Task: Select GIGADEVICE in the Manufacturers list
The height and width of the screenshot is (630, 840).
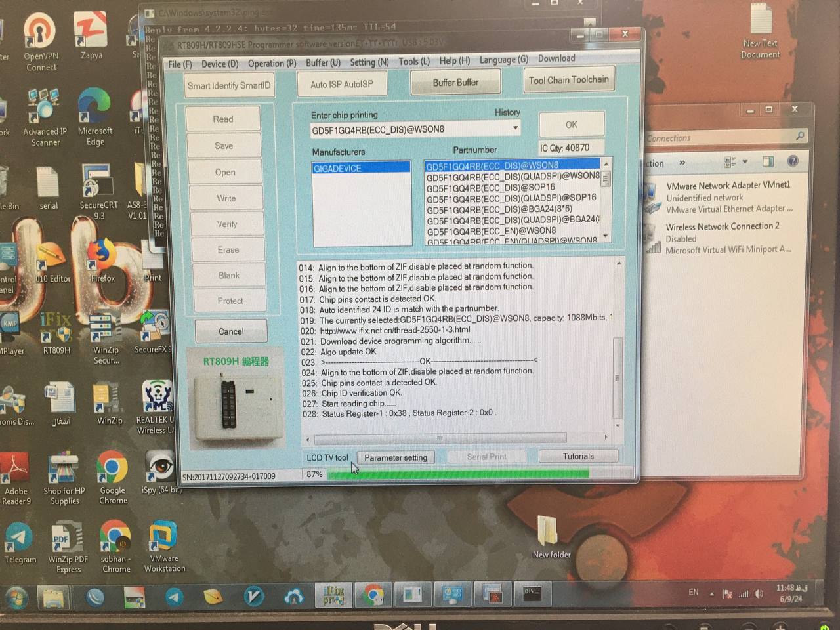Action: (x=362, y=168)
